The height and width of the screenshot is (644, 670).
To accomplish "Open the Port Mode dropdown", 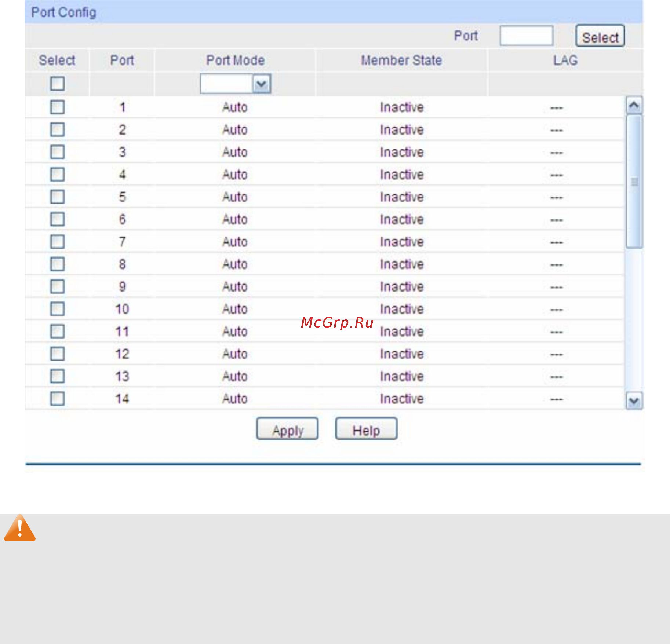I will pos(236,84).
